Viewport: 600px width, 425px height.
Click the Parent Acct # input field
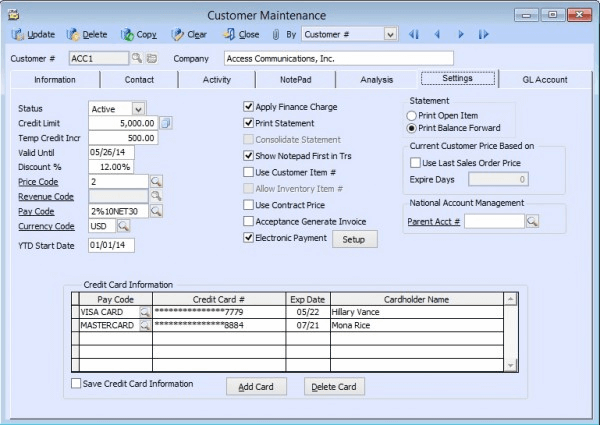point(494,221)
